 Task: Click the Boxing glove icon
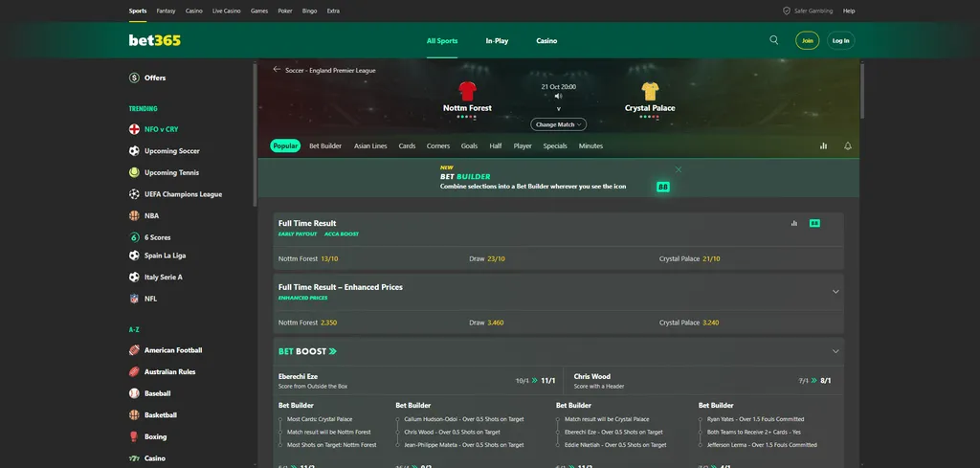click(x=134, y=436)
